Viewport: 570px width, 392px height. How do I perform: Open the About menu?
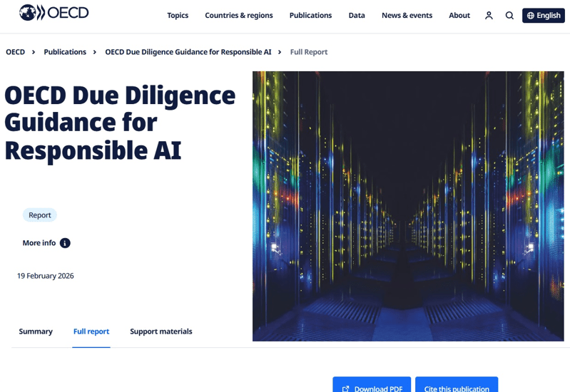pyautogui.click(x=459, y=15)
